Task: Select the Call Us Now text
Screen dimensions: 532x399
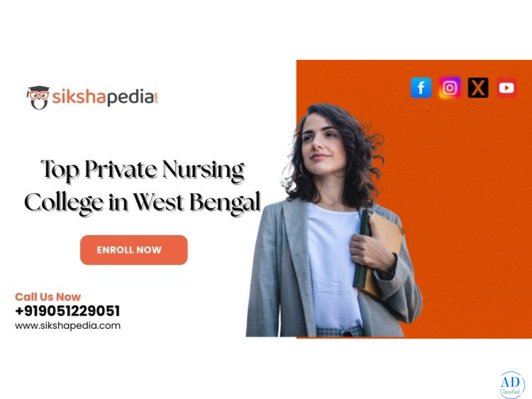Action: (48, 297)
